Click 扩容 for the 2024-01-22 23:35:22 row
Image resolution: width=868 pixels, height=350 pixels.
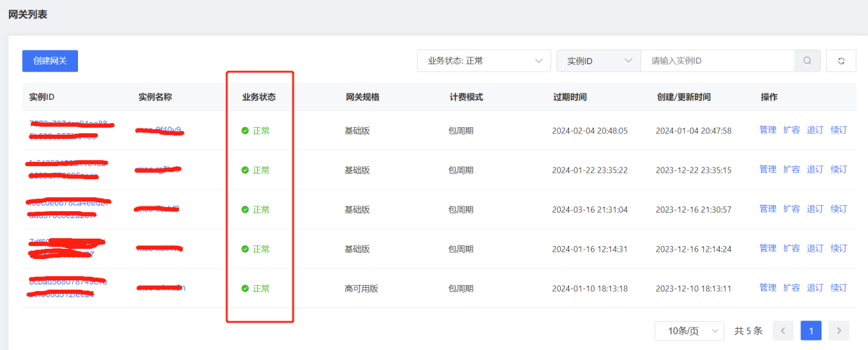tap(791, 170)
